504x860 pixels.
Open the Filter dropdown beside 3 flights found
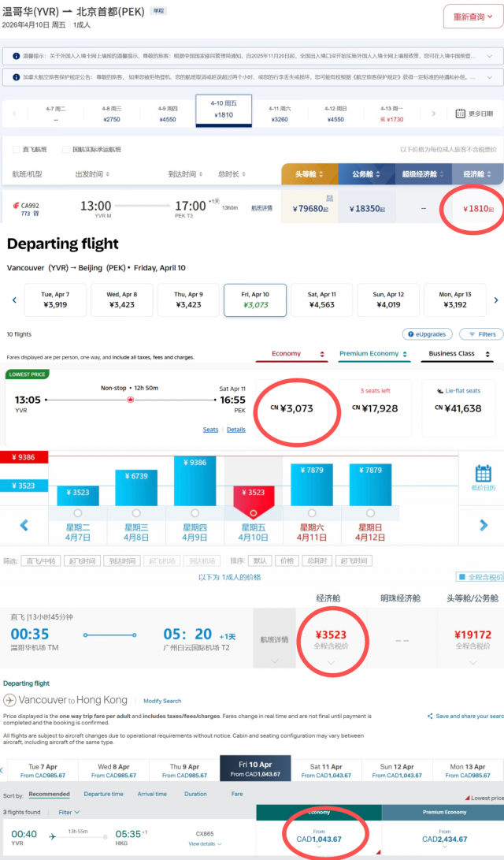coord(69,812)
